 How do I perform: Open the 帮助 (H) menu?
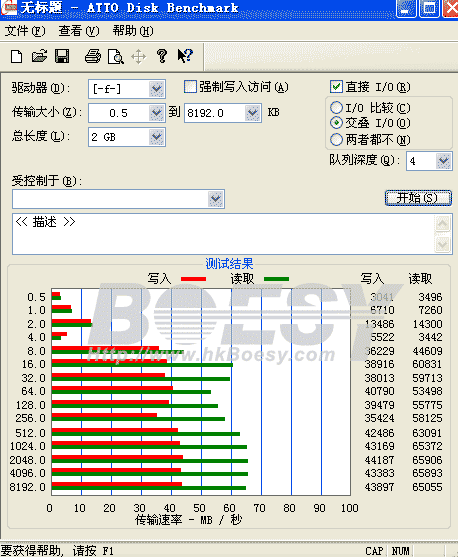click(x=133, y=31)
